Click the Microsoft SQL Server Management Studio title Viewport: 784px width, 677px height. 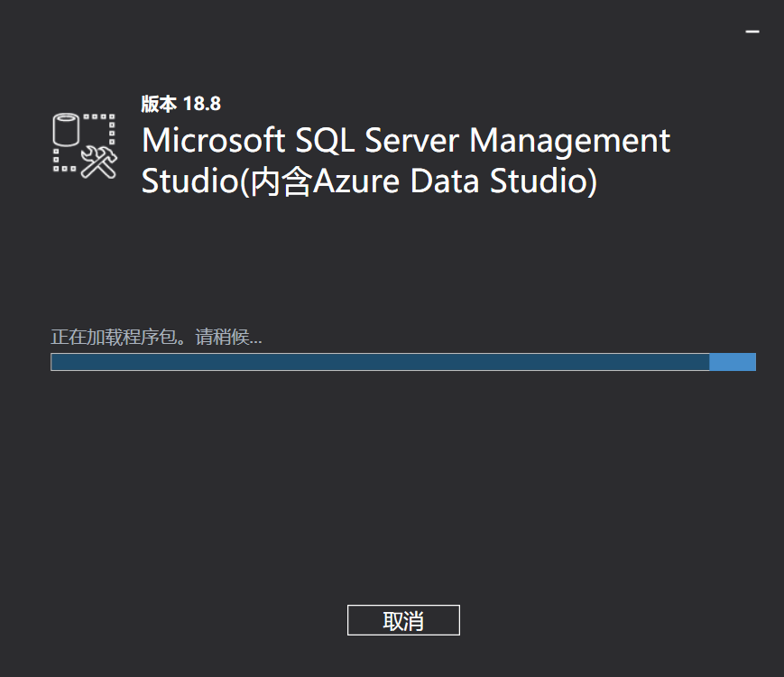[x=405, y=160]
